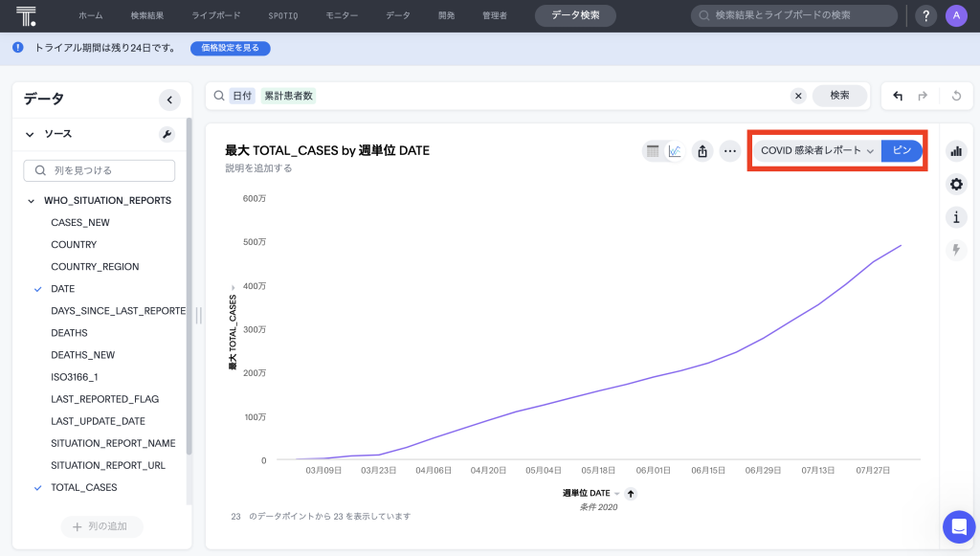This screenshot has width=980, height=556.
Task: Open the COVID 感染者レポート dropdown
Action: tap(817, 151)
